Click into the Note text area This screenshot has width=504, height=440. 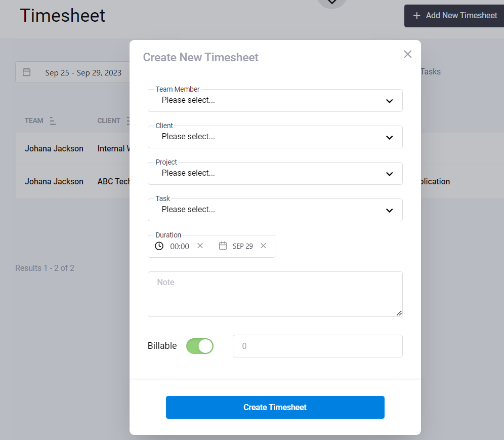275,294
